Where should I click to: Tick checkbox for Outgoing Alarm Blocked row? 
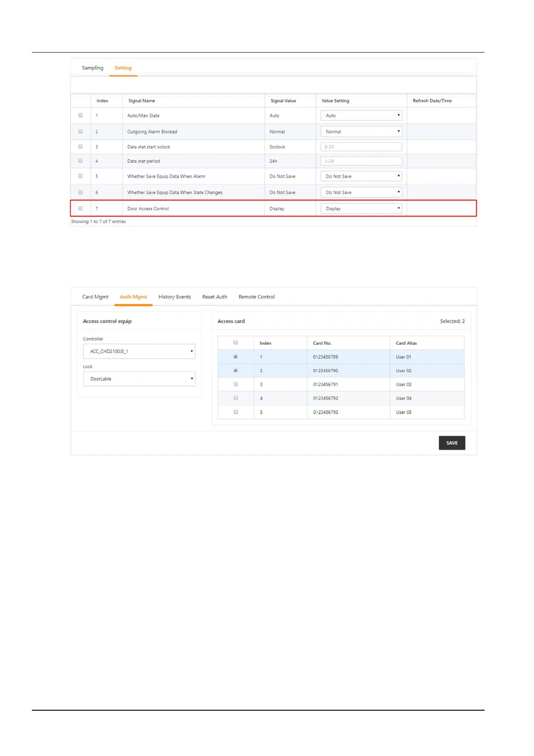[80, 132]
